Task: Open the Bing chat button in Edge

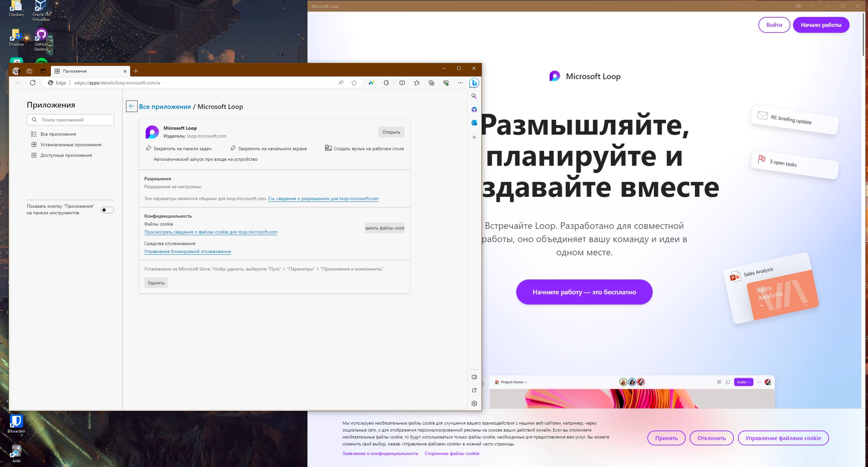Action: tap(474, 83)
